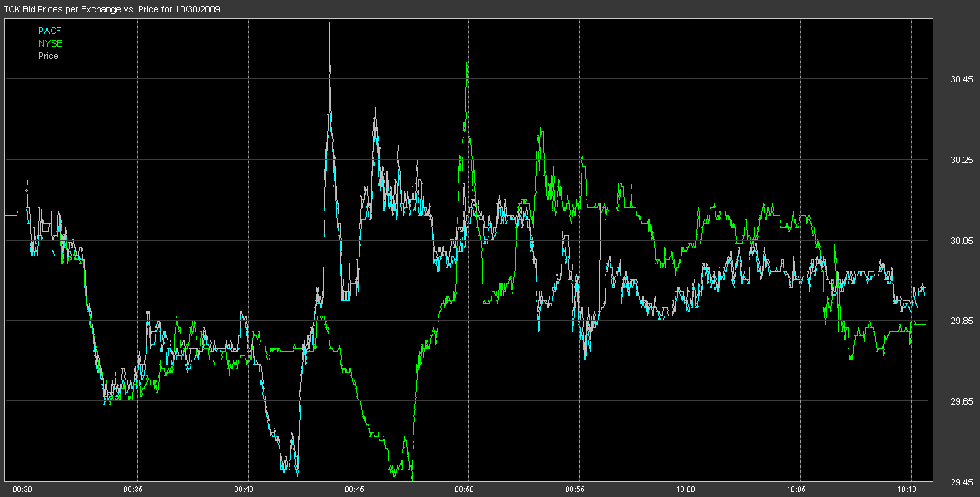Click the 09:35 time axis label
The image size is (980, 497).
click(x=133, y=490)
